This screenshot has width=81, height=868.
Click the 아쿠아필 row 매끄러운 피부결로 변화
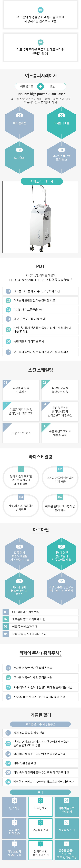pos(40,612)
